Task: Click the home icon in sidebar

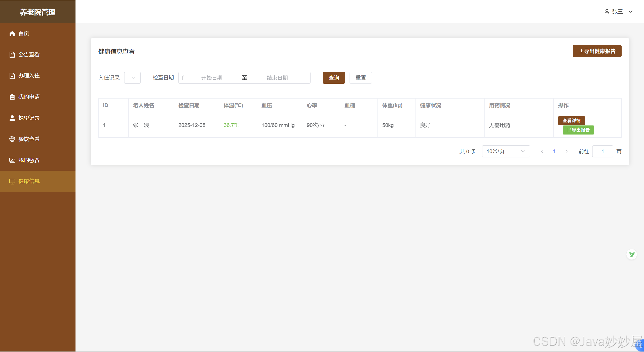Action: [12, 33]
